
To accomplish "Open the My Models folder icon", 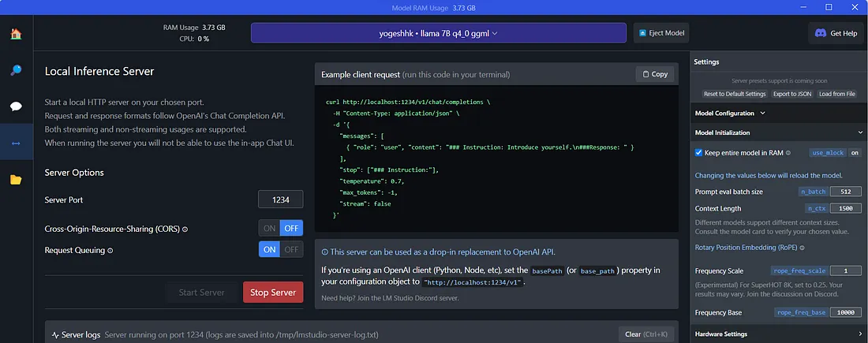I will pos(16,180).
